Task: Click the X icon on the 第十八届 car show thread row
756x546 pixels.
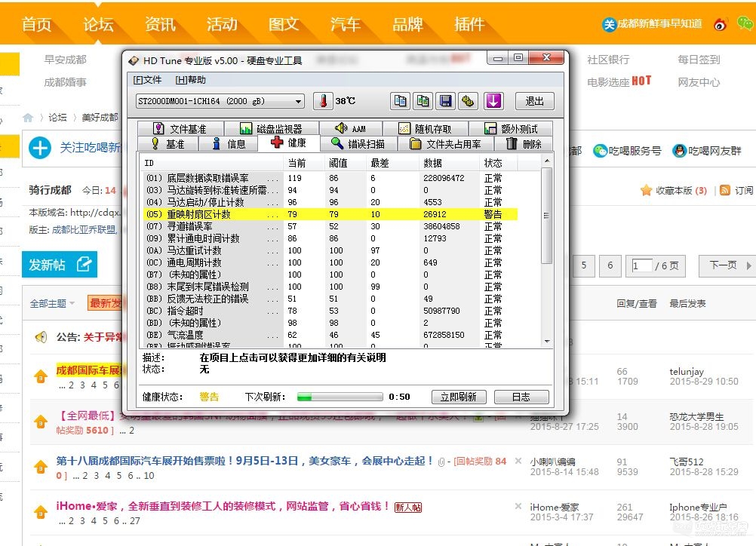Action: point(518,461)
